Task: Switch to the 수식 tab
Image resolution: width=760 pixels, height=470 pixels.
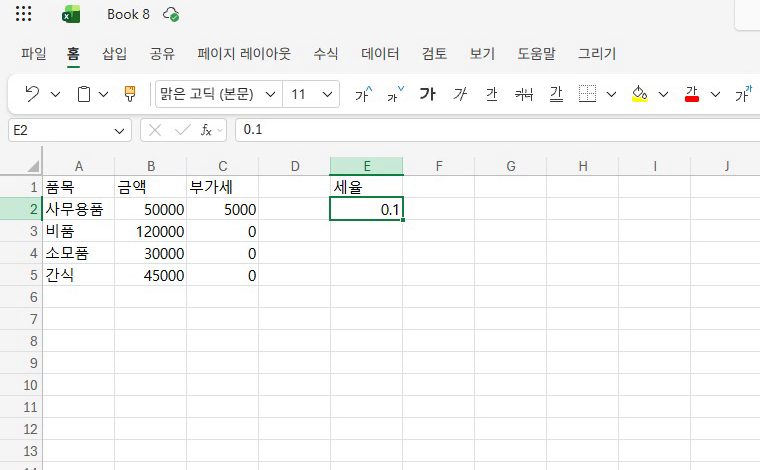Action: click(326, 53)
